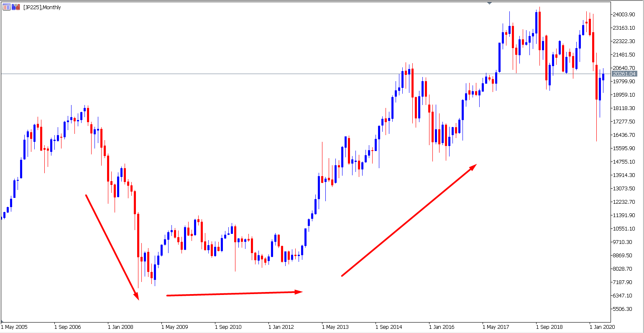The height and width of the screenshot is (333, 644).
Task: Click the 5506.30 price axis label
Action: click(623, 309)
